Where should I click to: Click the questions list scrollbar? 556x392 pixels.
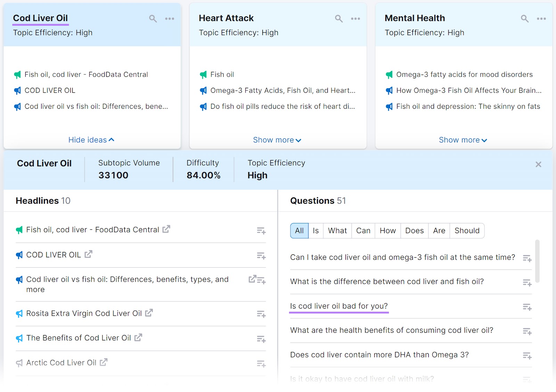(537, 261)
